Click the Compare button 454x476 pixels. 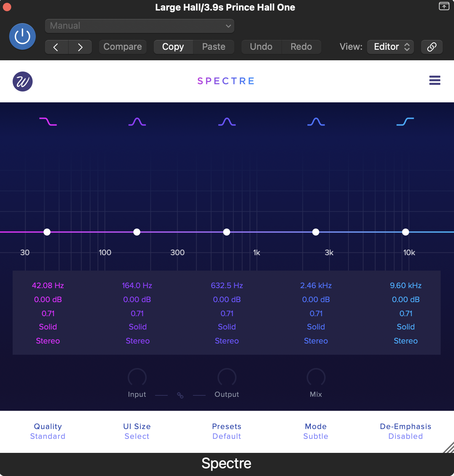122,47
